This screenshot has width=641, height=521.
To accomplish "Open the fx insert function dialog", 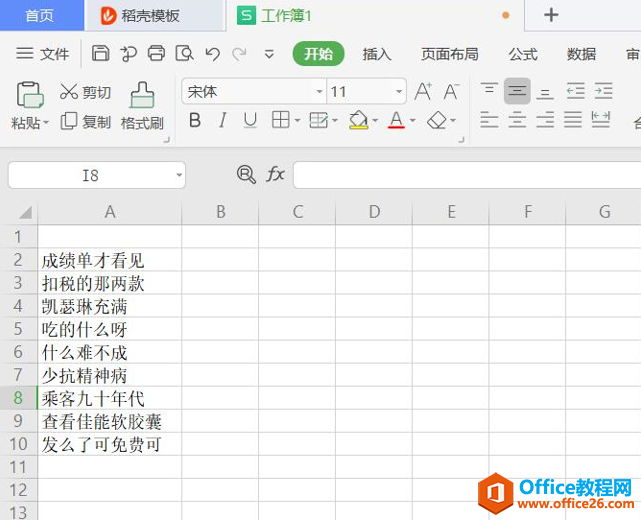I will (275, 175).
